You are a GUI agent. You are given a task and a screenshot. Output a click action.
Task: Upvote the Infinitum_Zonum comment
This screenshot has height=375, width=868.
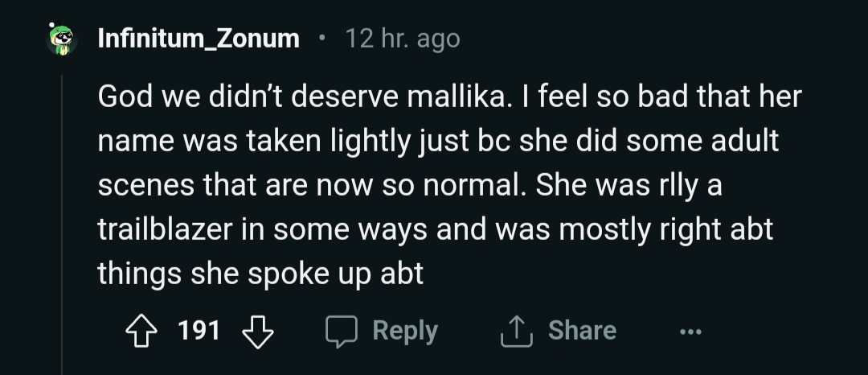[x=141, y=331]
